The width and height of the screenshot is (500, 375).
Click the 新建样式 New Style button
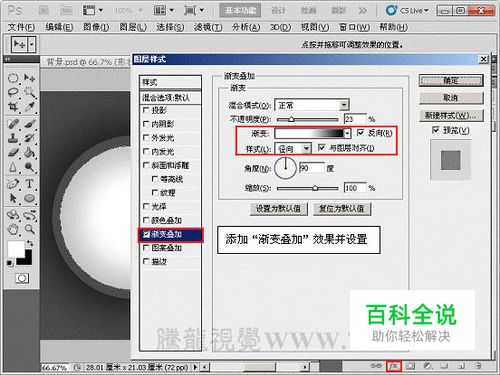[451, 115]
